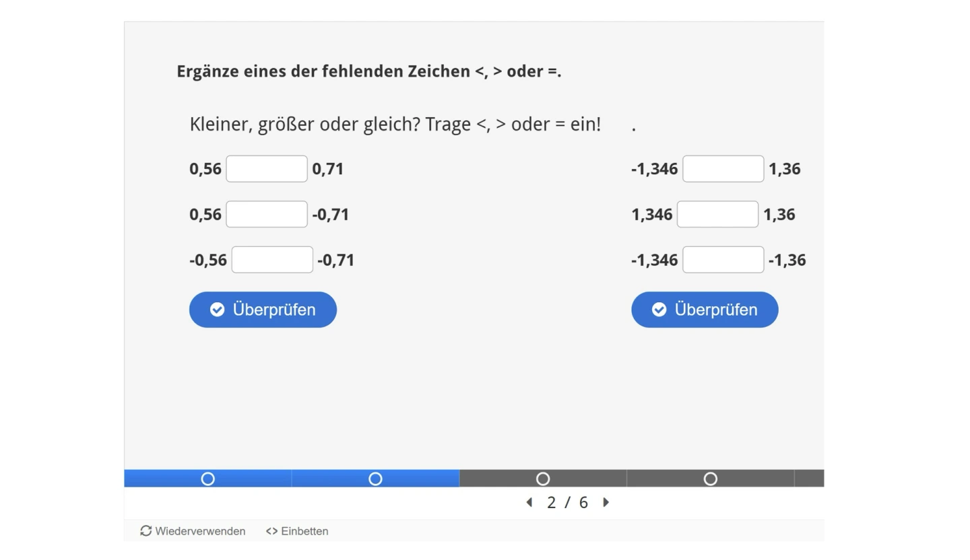Click the previous slide arrow

529,502
